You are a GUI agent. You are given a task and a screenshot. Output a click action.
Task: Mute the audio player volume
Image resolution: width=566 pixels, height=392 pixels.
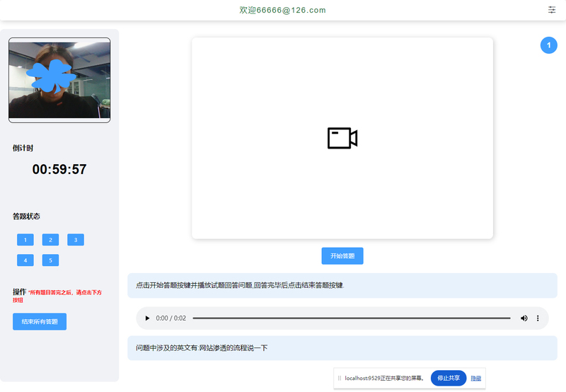click(524, 318)
